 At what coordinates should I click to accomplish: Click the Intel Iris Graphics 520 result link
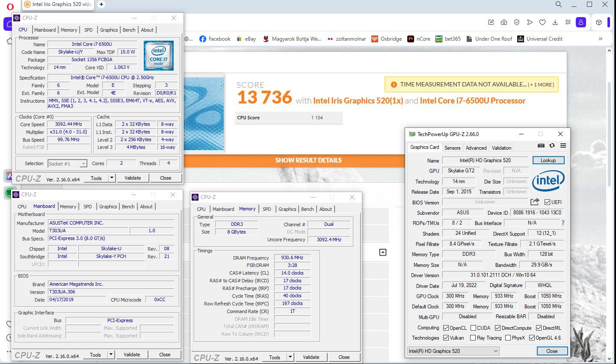point(358,101)
